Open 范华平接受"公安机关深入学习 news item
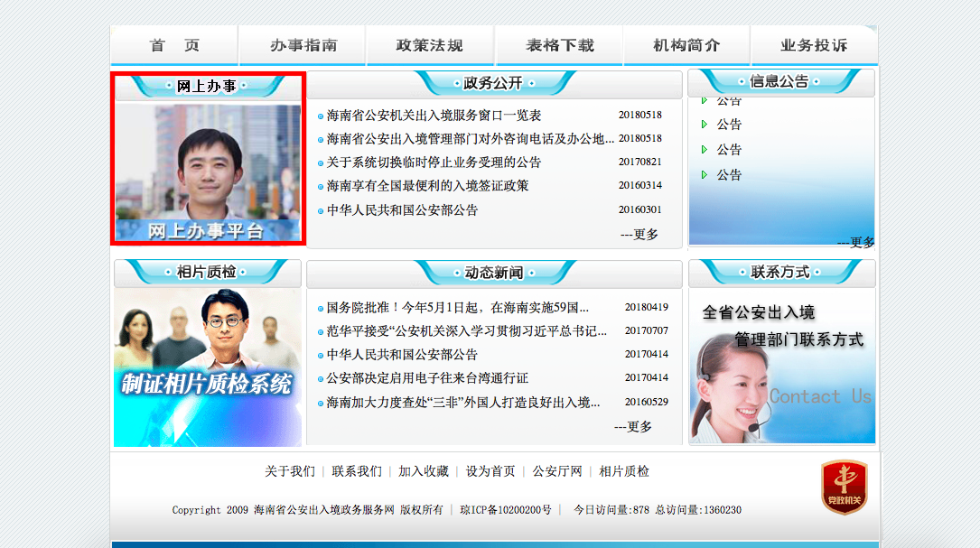This screenshot has width=980, height=548. (466, 330)
